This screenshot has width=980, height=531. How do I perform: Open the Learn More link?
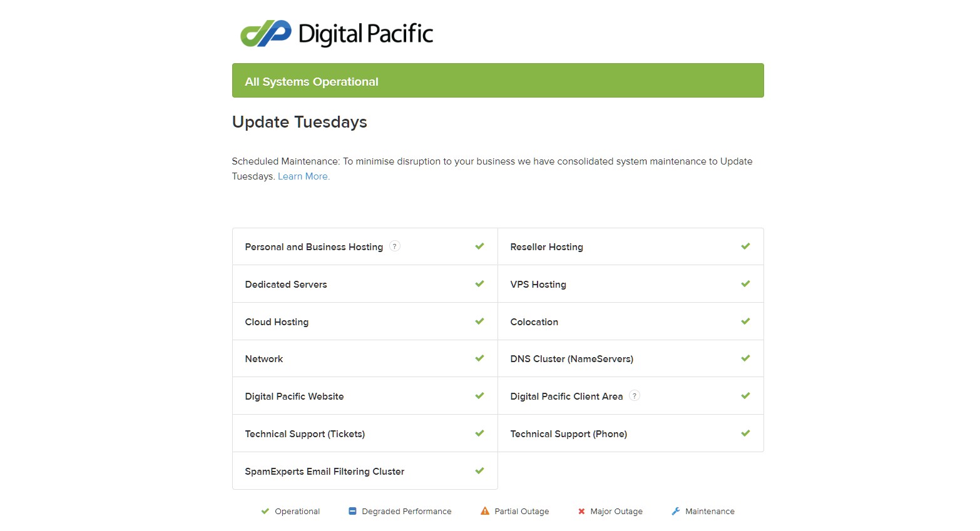304,176
